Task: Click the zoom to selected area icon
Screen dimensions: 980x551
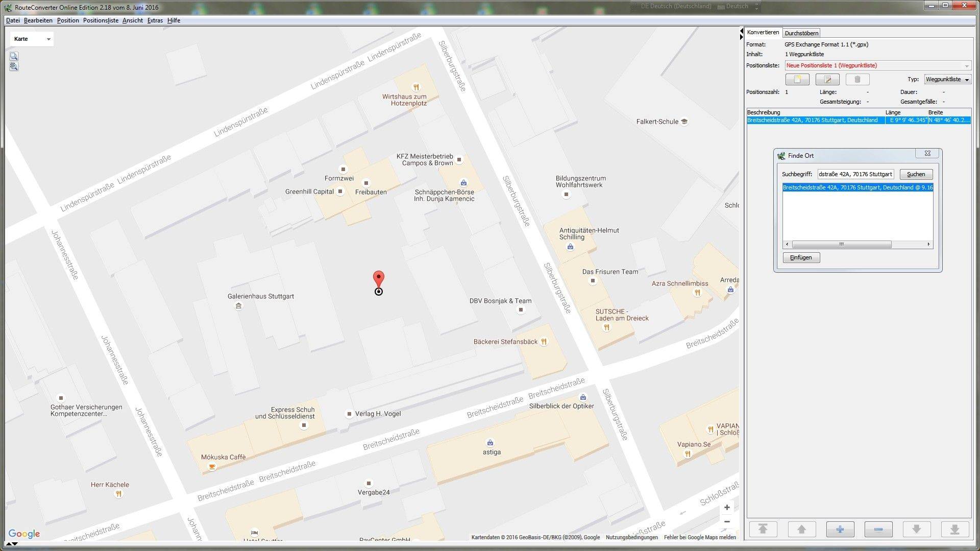Action: [14, 56]
